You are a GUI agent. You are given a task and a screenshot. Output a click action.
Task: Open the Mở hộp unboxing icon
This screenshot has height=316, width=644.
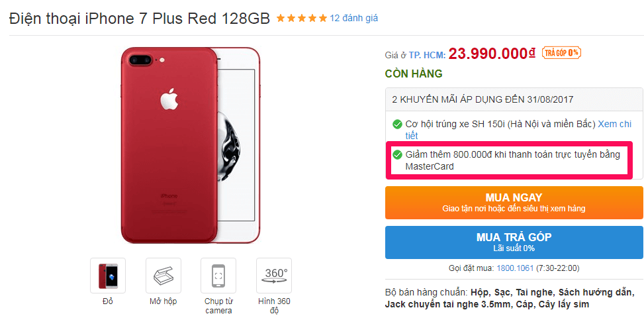163,276
